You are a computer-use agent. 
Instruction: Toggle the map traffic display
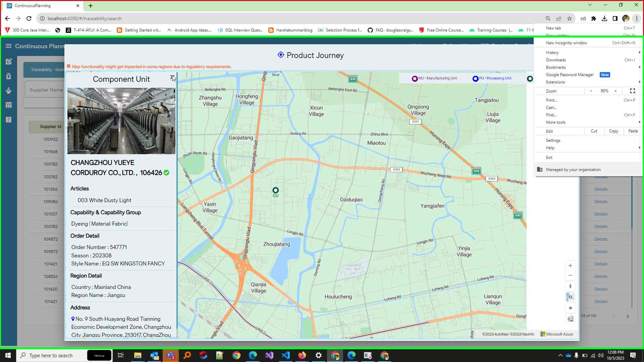(x=570, y=319)
